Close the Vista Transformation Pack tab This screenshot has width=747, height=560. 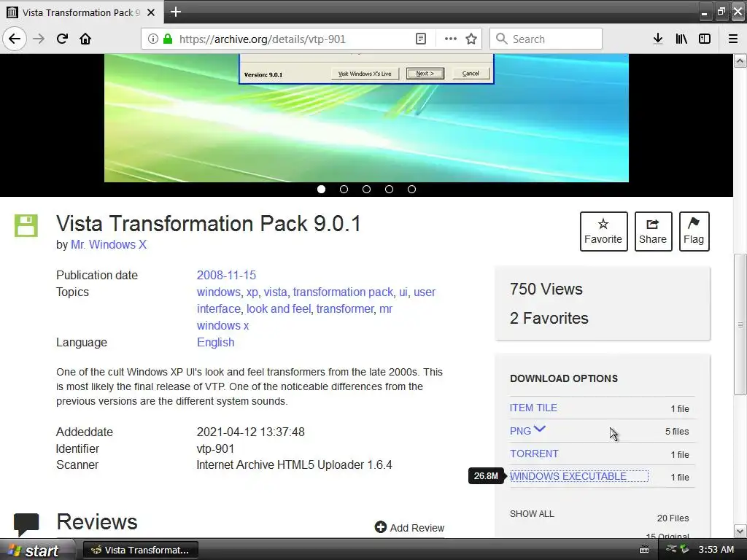pos(151,12)
